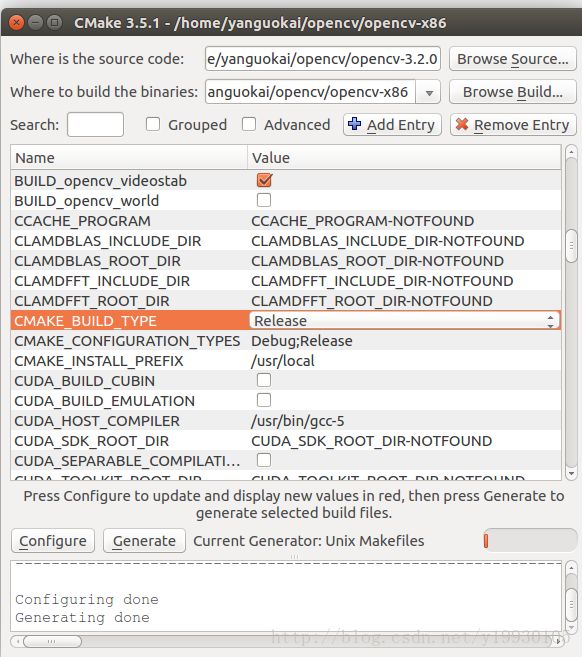This screenshot has height=657, width=582.
Task: Click CUDA_SDK_ROOT_DIR-NOTFOUND value
Action: tap(372, 441)
